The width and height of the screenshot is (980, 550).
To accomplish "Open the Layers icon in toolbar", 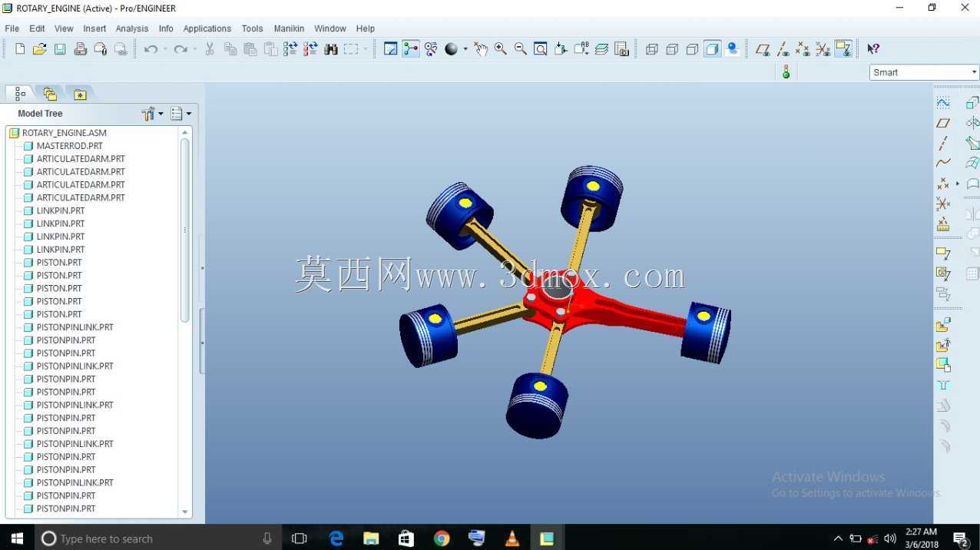I will coord(602,49).
